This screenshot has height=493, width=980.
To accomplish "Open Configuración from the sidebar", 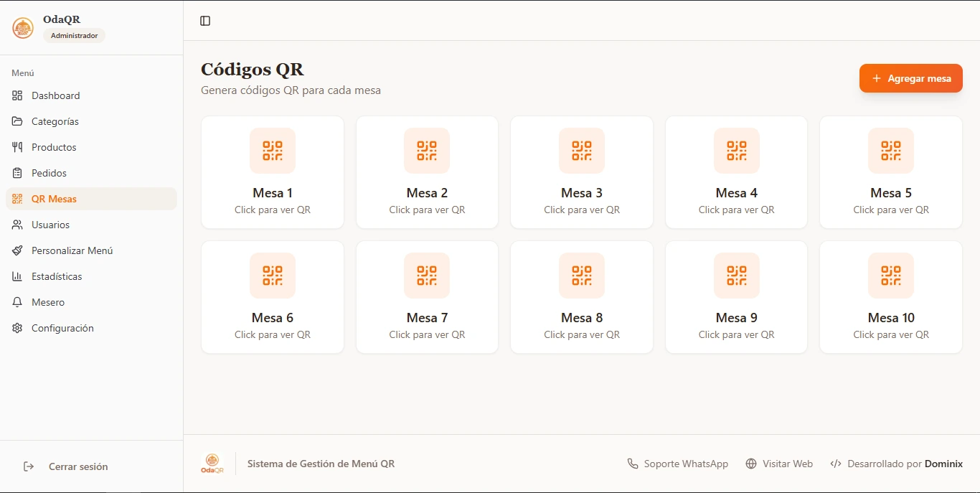I will [x=91, y=328].
